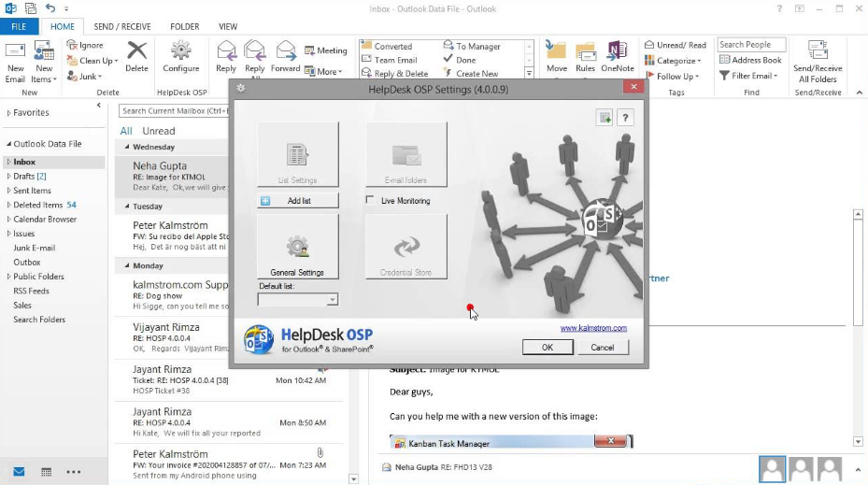Open General Settings in HelpDesk dialog
This screenshot has width=868, height=485.
(x=298, y=247)
